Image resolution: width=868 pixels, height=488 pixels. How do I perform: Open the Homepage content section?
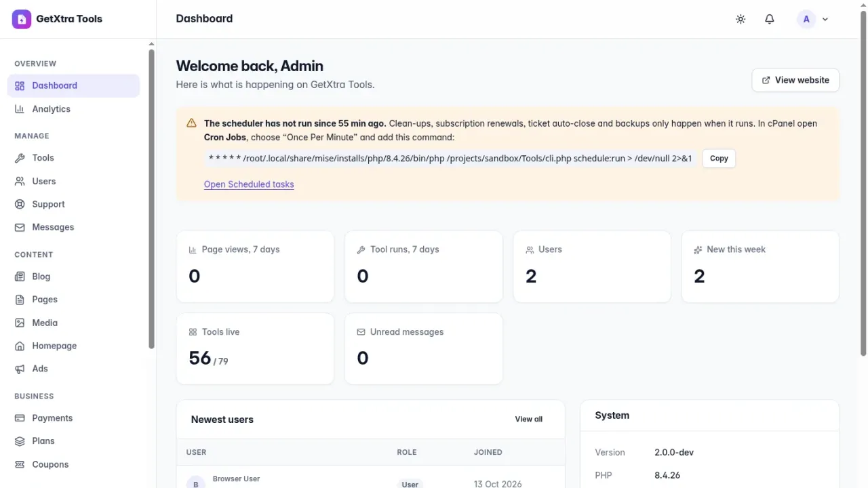tap(73, 346)
